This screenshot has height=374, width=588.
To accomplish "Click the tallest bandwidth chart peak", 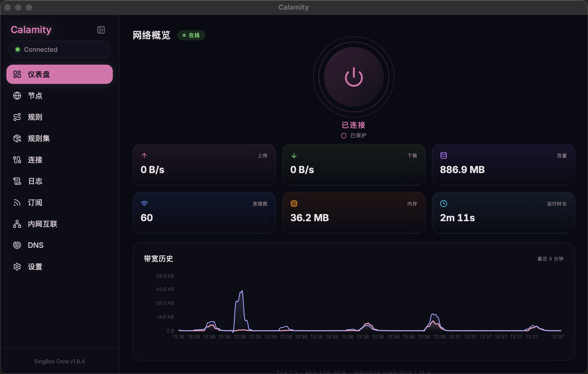I will pyautogui.click(x=242, y=291).
